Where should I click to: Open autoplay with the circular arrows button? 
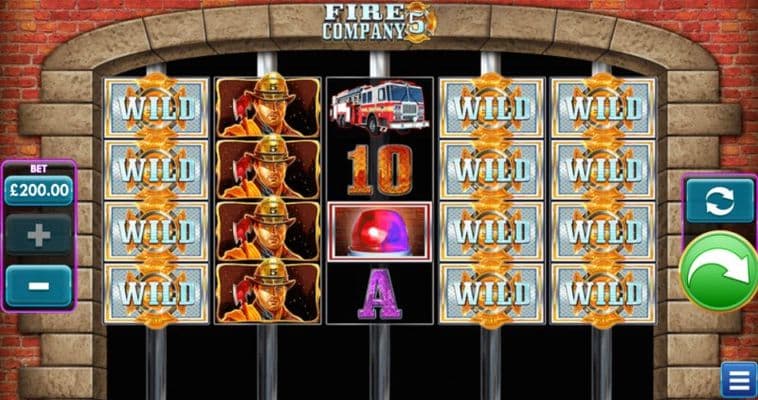720,201
